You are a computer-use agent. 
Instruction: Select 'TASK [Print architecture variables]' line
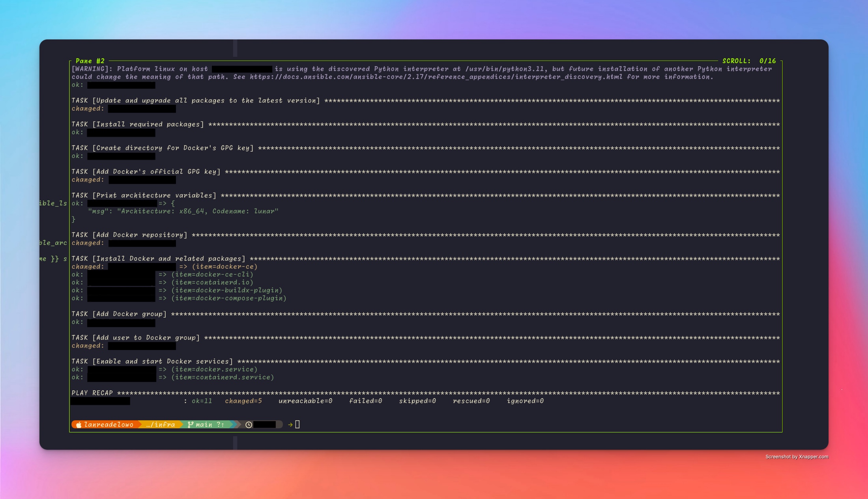(426, 195)
